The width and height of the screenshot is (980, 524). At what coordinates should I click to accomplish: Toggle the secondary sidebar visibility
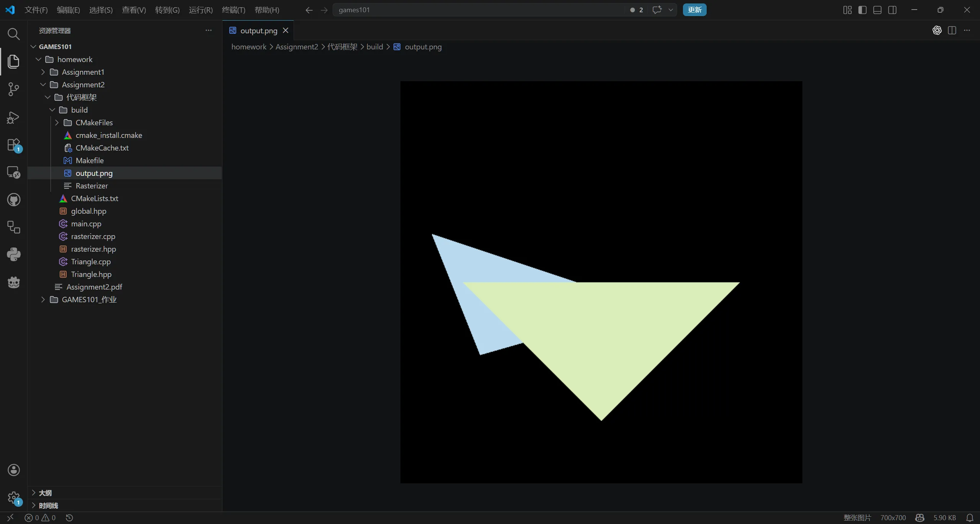point(892,10)
